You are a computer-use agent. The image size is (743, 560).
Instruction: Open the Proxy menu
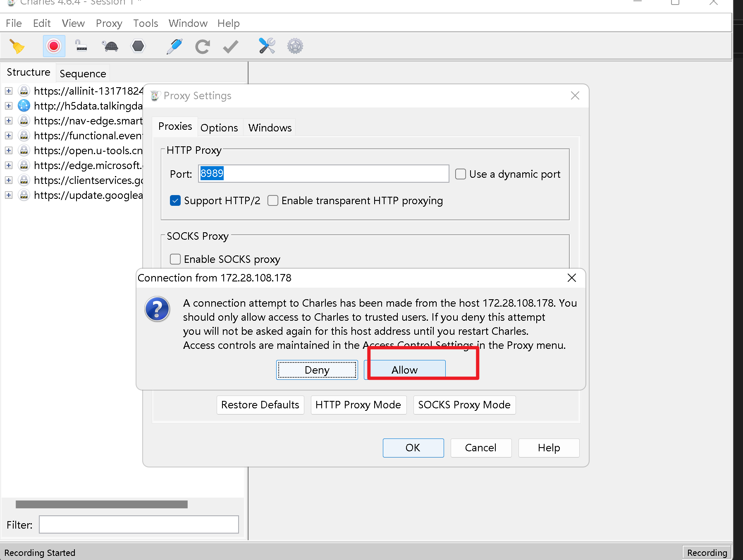[x=109, y=23]
